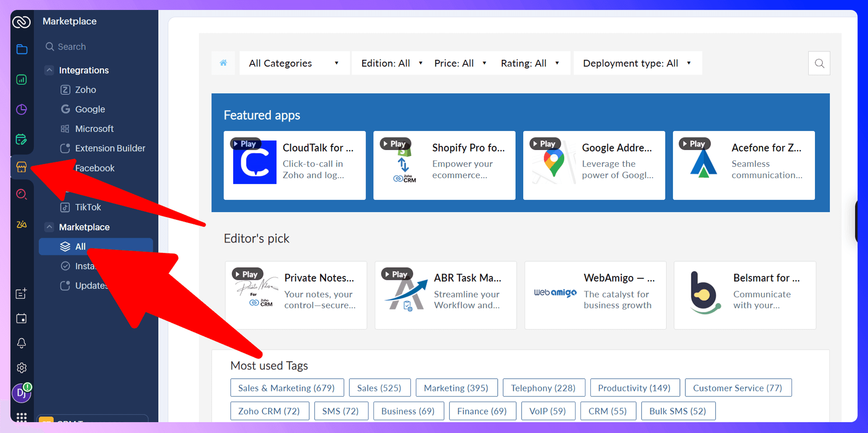Open the Belsmart app title
The height and width of the screenshot is (433, 868).
coord(767,278)
